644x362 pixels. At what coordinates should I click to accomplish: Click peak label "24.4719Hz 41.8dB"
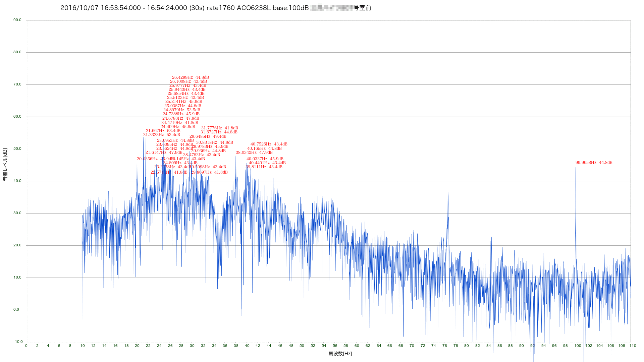tap(180, 123)
